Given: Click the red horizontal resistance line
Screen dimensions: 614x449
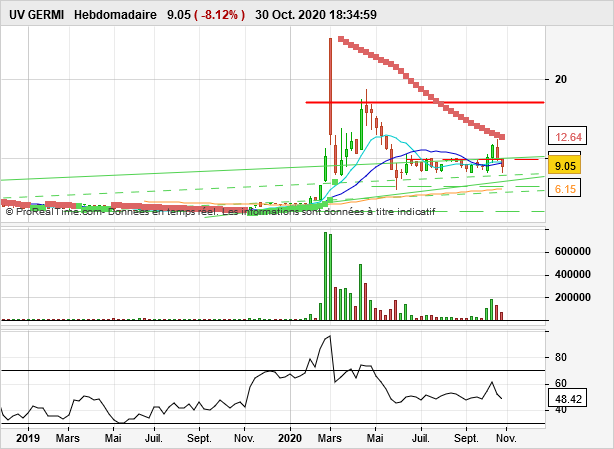Looking at the screenshot, I should [x=425, y=103].
